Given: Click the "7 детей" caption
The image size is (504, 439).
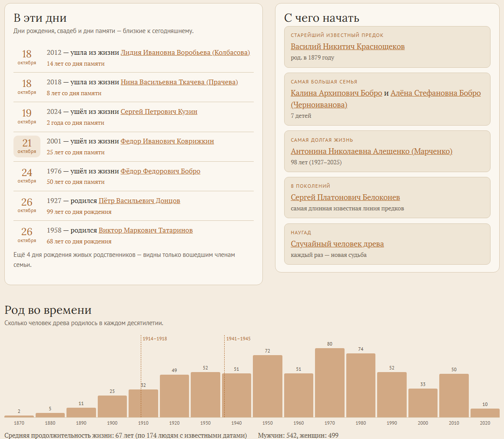Looking at the screenshot, I should (x=301, y=116).
